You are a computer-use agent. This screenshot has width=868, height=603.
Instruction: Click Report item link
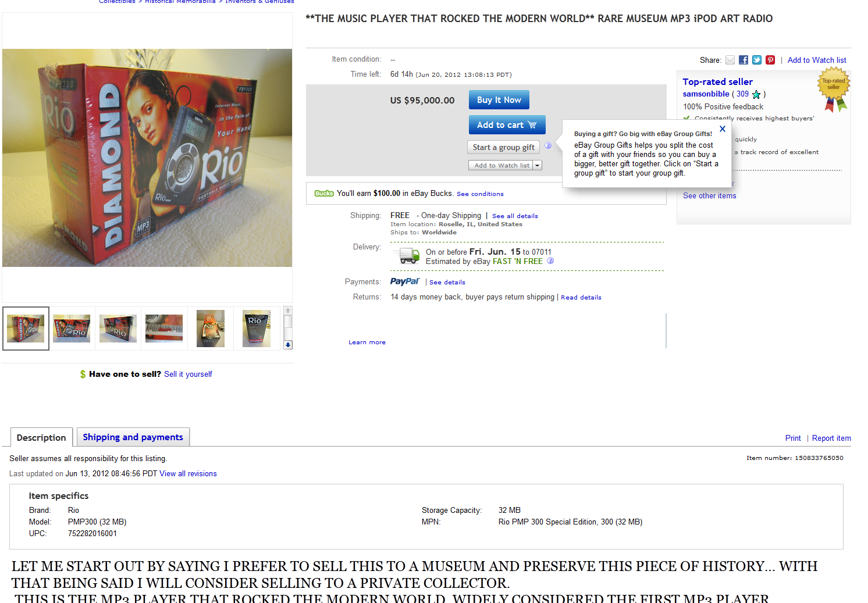[x=831, y=438]
